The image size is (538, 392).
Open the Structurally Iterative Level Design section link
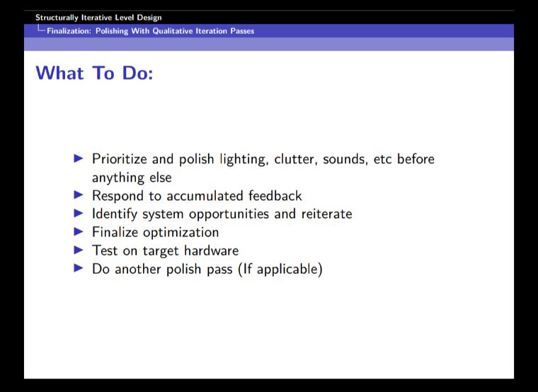point(98,18)
